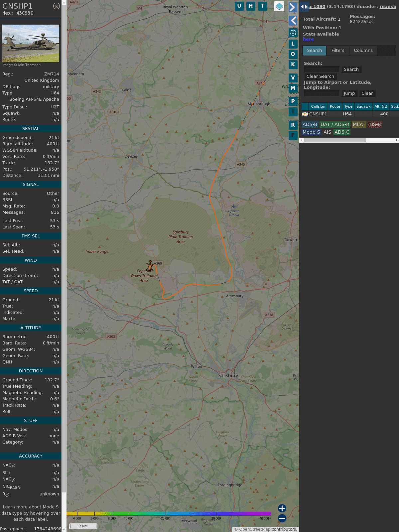Open OpenStreetMap attribution link
The height and width of the screenshot is (532, 399).
[x=254, y=529]
